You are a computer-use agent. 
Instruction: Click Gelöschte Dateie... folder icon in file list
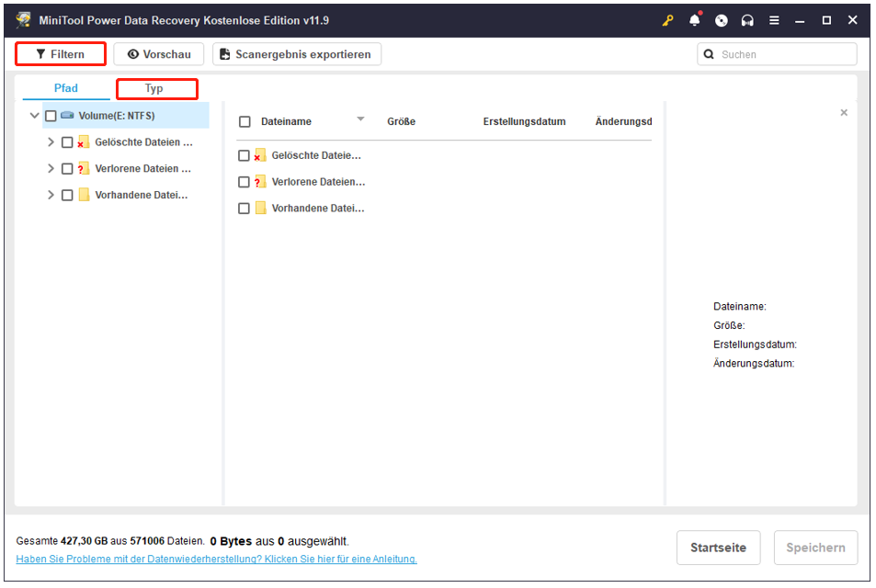(x=260, y=155)
